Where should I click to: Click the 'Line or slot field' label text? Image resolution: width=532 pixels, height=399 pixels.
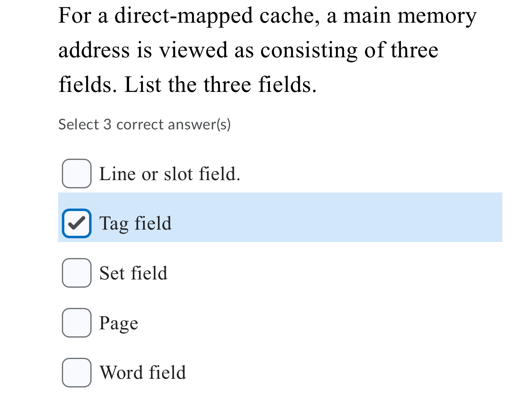tap(169, 174)
